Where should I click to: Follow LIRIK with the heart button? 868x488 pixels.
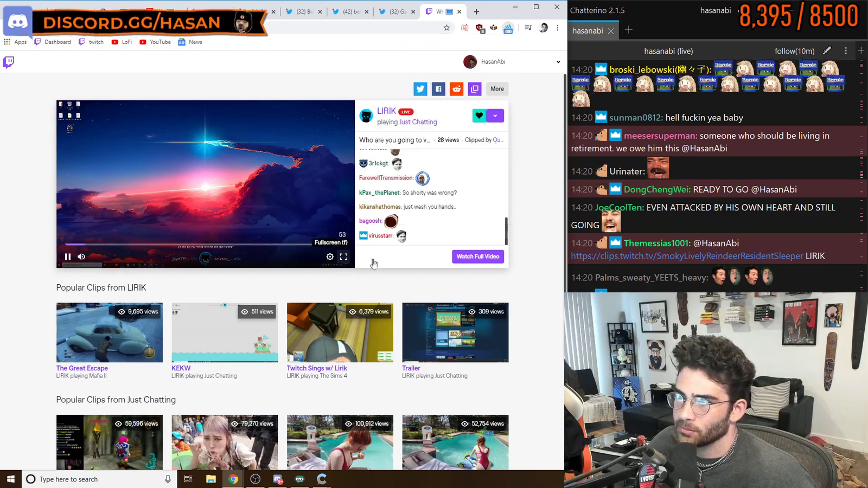479,115
